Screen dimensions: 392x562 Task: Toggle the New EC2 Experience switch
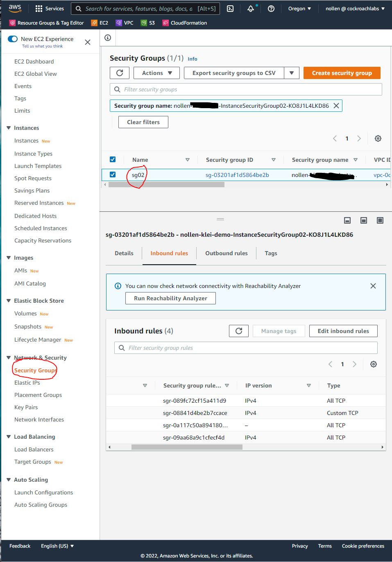pos(13,39)
